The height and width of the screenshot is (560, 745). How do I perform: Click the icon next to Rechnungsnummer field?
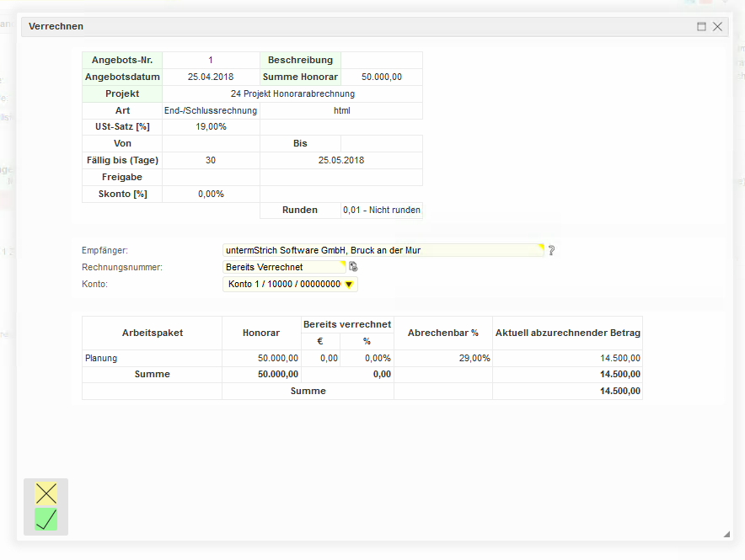(x=354, y=267)
